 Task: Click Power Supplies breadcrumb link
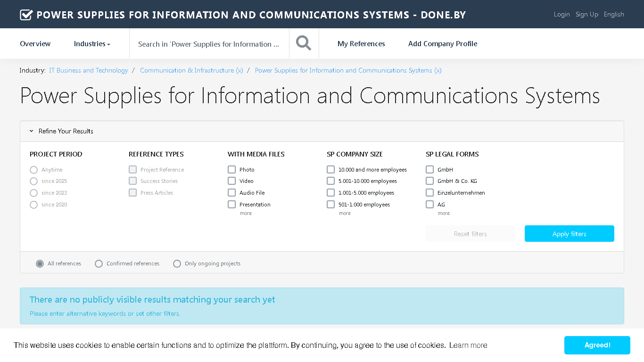(348, 70)
